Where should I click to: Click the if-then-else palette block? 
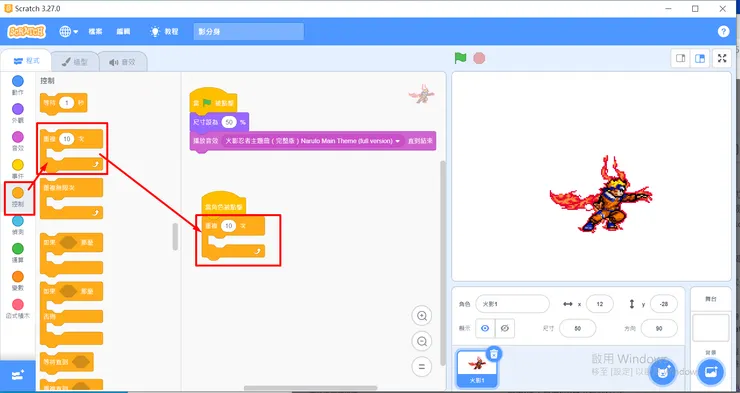[x=71, y=313]
